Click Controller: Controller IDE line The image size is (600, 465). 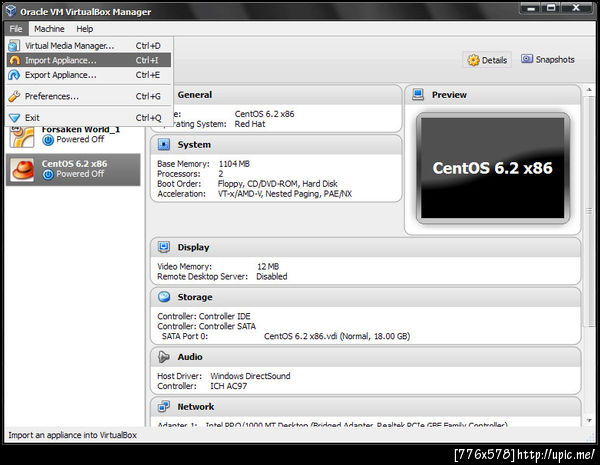tap(204, 316)
